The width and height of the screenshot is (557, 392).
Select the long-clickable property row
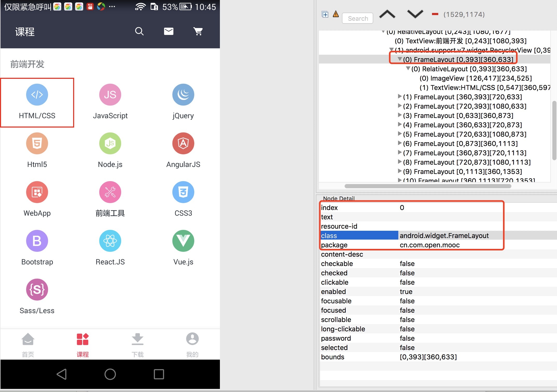[x=438, y=329]
